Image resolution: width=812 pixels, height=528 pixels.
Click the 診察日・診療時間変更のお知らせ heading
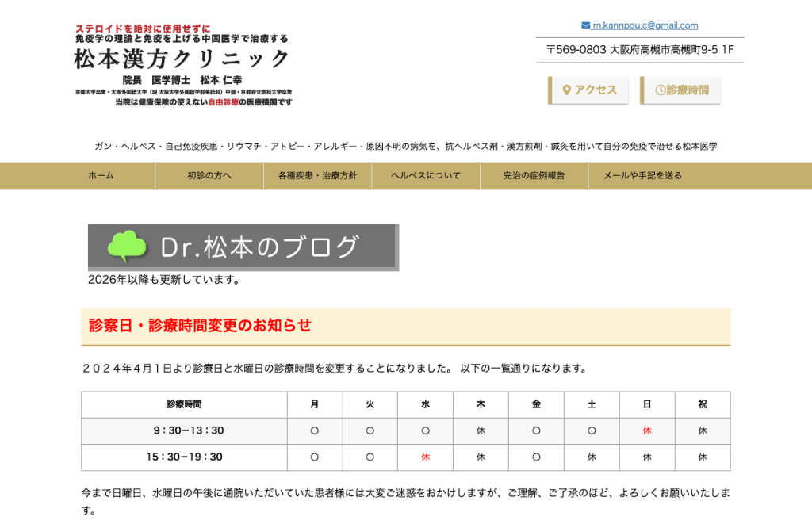coord(201,325)
